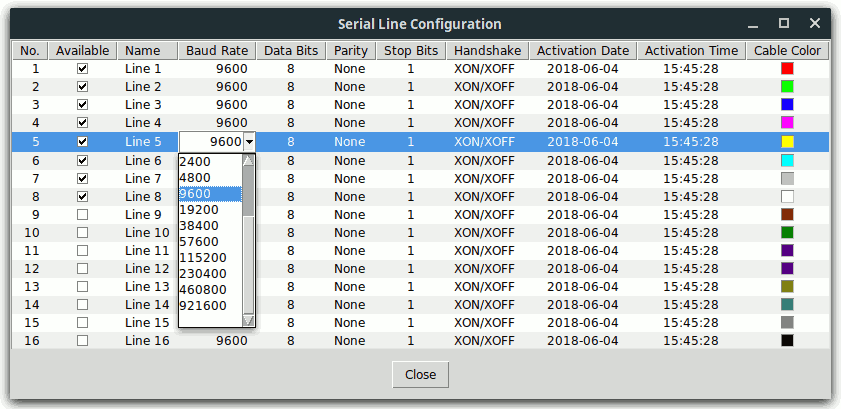Maximize the Serial Line Configuration window

(784, 23)
